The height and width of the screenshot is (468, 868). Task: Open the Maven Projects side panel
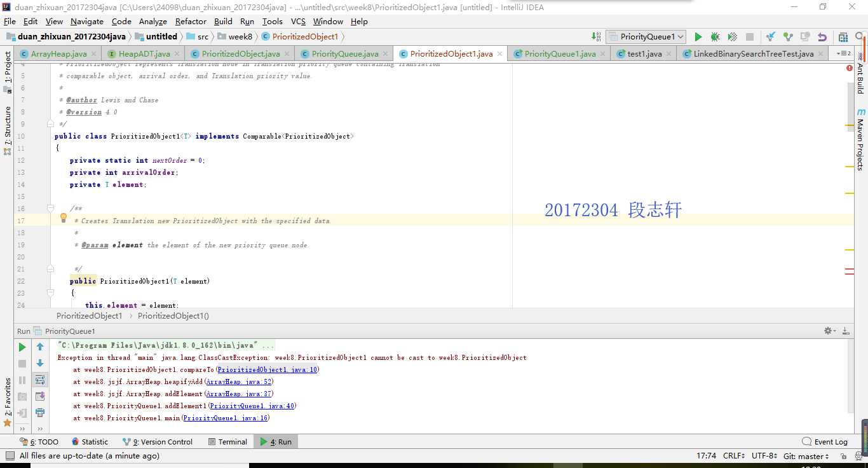(x=861, y=140)
